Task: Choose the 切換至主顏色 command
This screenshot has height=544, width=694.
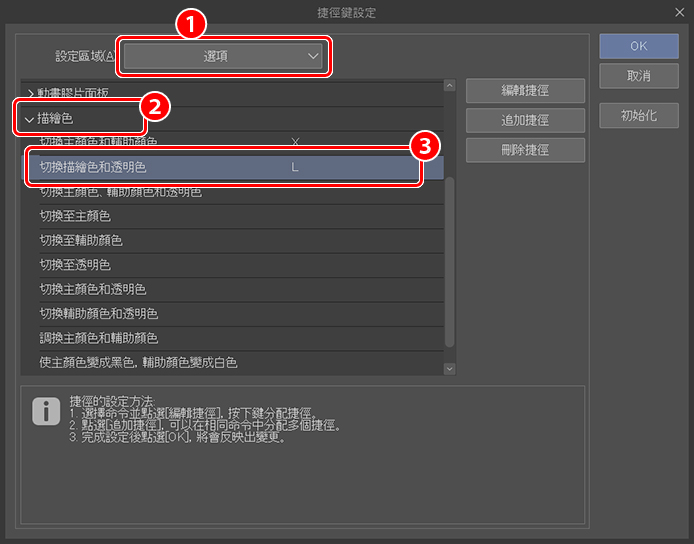Action: tap(220, 216)
